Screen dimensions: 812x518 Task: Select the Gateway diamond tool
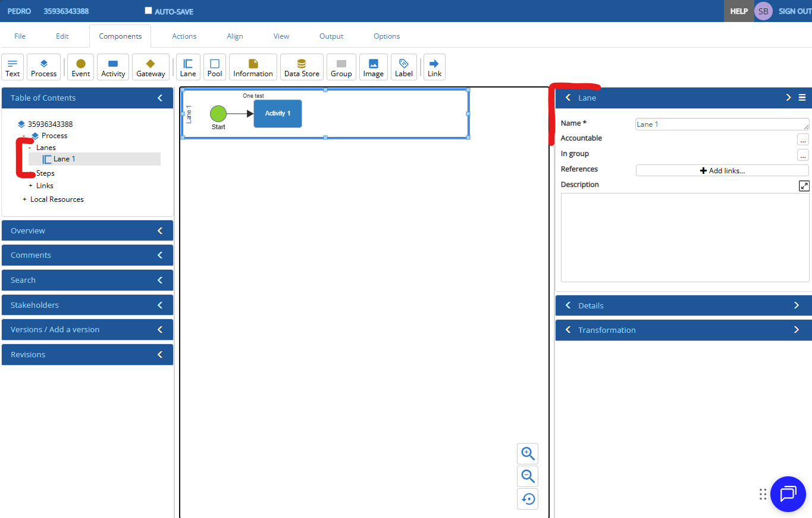[151, 67]
